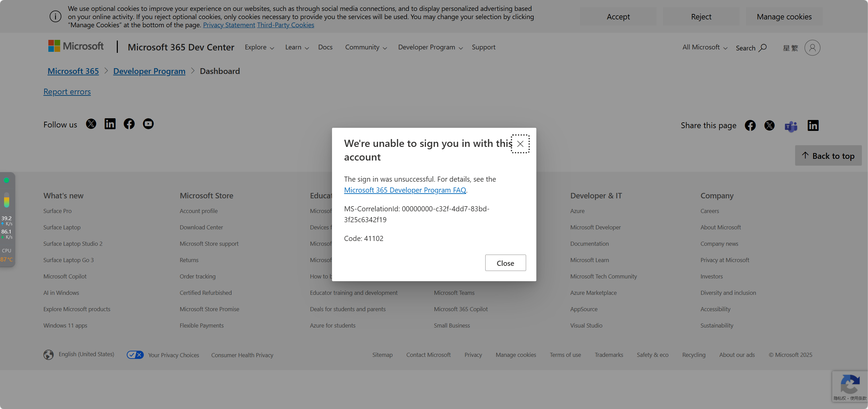Open the Docs menu item
The image size is (868, 409).
pos(325,47)
